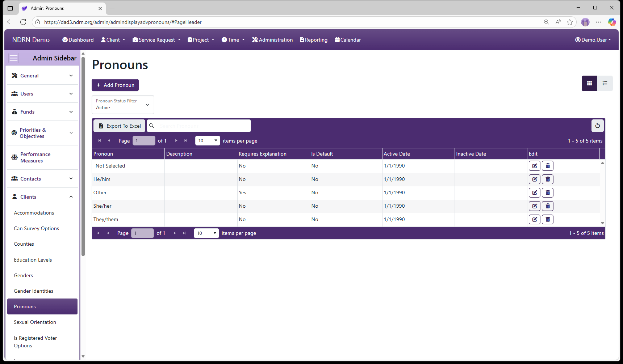Open the Service Request nav menu
This screenshot has width=623, height=364.
(156, 40)
